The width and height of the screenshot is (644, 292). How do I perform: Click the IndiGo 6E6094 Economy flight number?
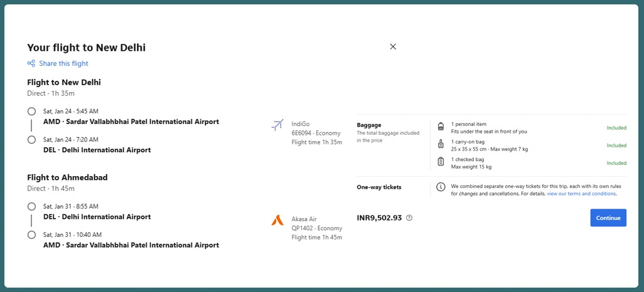[316, 133]
